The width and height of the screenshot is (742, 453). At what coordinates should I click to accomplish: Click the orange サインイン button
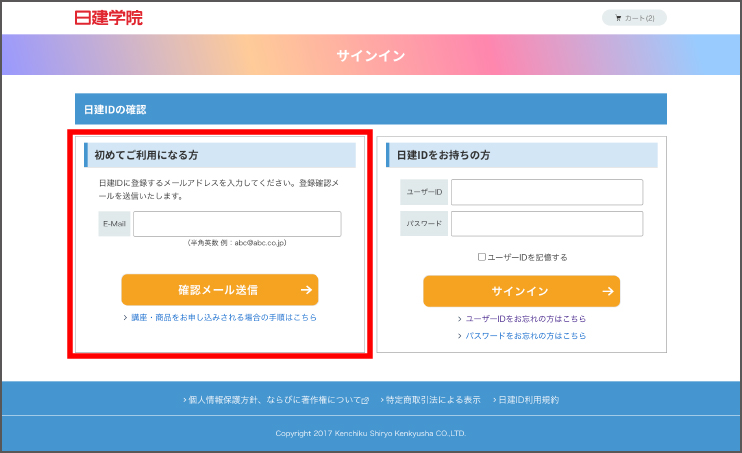pyautogui.click(x=521, y=291)
